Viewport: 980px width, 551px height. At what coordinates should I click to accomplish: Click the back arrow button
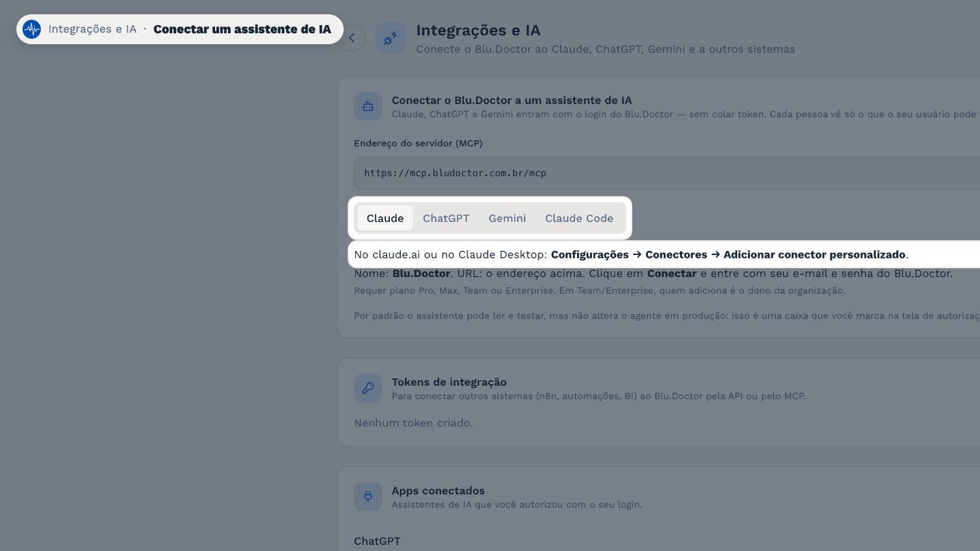tap(352, 38)
